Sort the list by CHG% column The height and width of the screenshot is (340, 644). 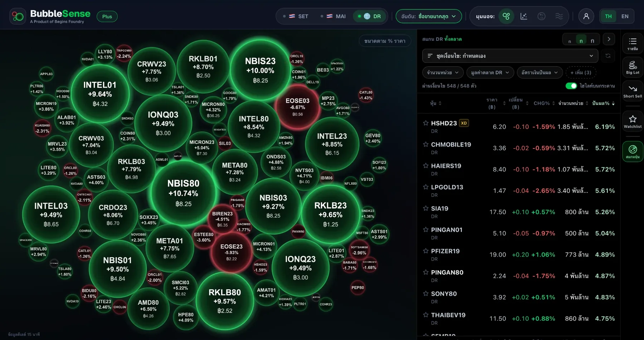544,103
